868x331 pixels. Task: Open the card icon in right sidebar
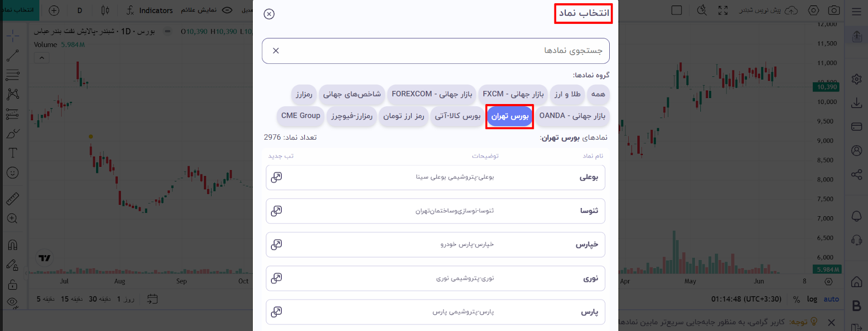click(857, 127)
